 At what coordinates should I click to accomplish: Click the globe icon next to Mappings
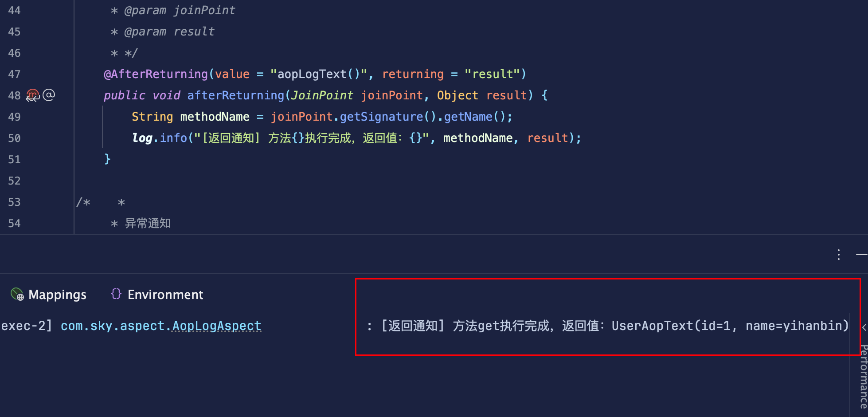click(x=17, y=294)
